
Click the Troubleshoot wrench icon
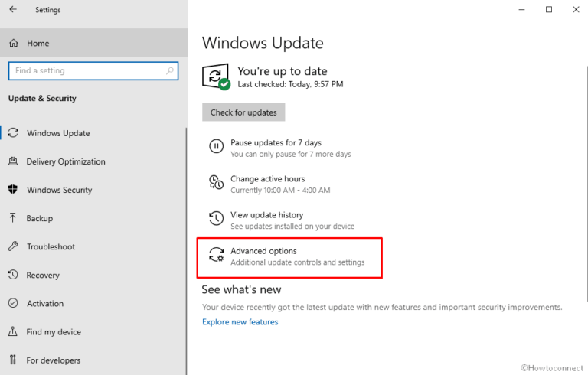click(13, 246)
